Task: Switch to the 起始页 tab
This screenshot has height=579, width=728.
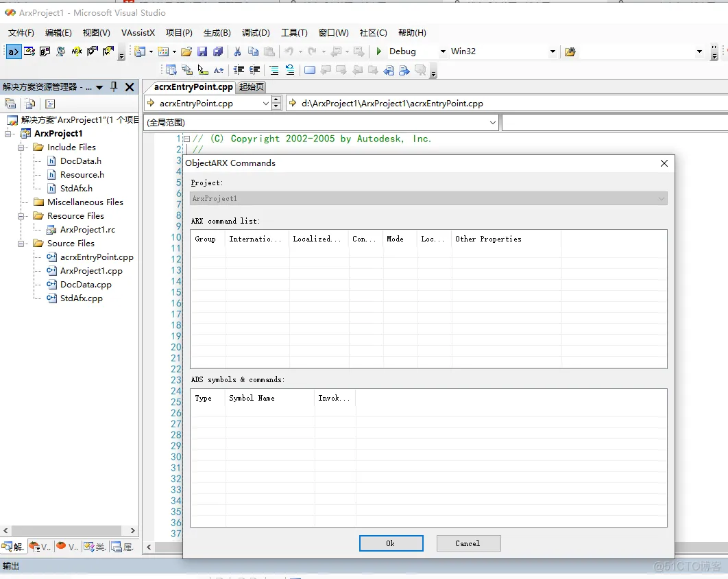Action: coord(252,87)
